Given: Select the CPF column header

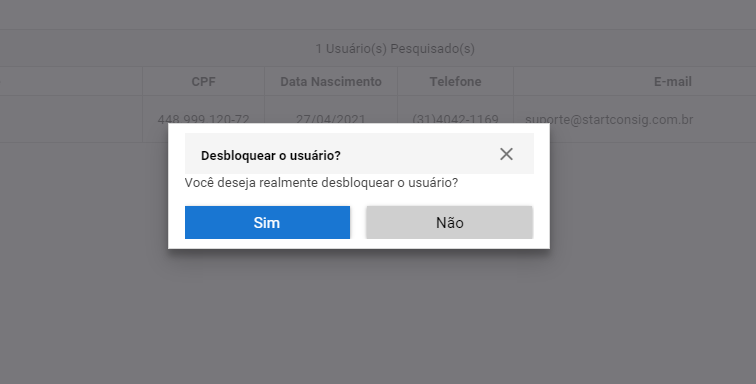Looking at the screenshot, I should pyautogui.click(x=203, y=82).
